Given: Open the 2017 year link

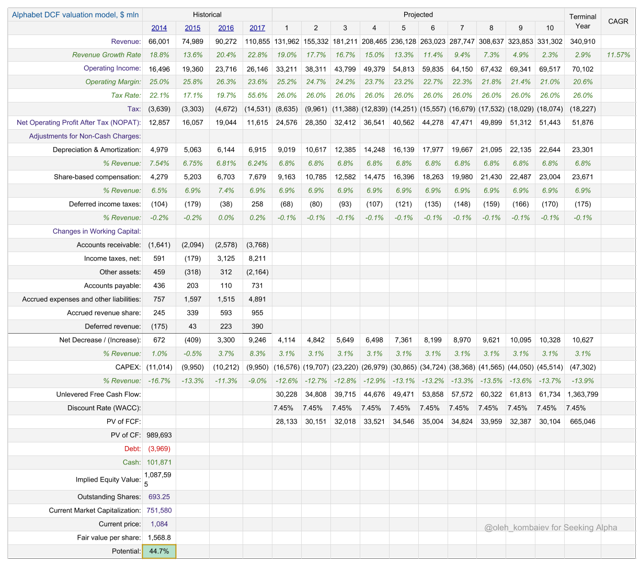Looking at the screenshot, I should [x=257, y=28].
